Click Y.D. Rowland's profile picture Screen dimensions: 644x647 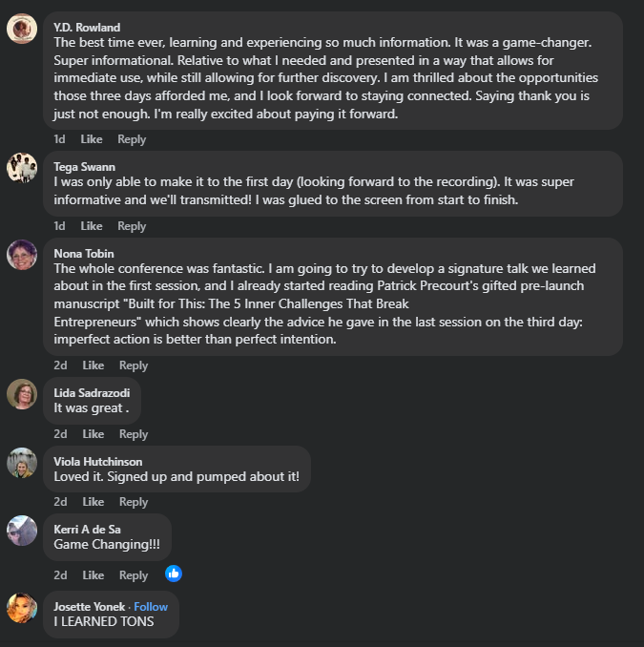pyautogui.click(x=22, y=30)
